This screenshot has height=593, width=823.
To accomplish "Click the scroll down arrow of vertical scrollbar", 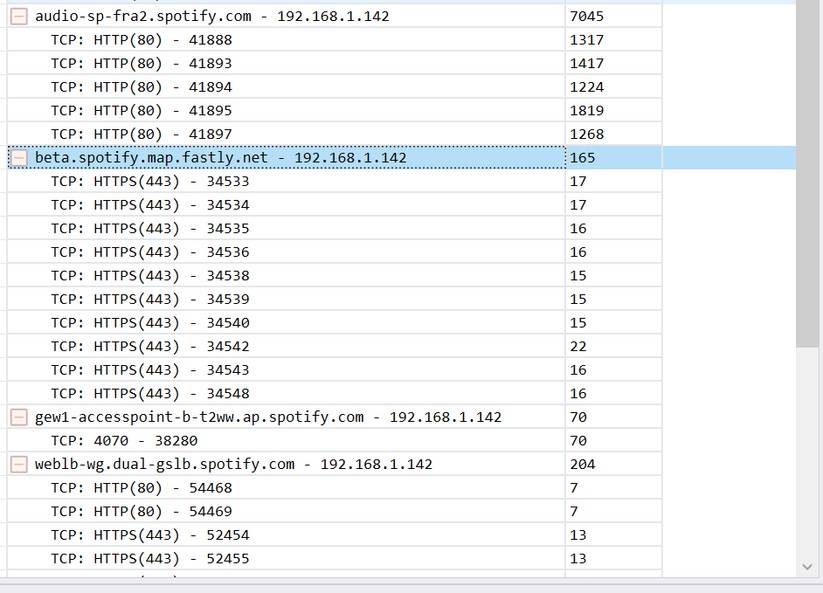I will pyautogui.click(x=808, y=567).
